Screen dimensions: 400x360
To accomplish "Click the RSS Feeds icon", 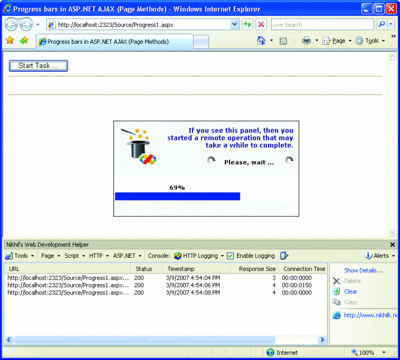I will click(x=283, y=41).
